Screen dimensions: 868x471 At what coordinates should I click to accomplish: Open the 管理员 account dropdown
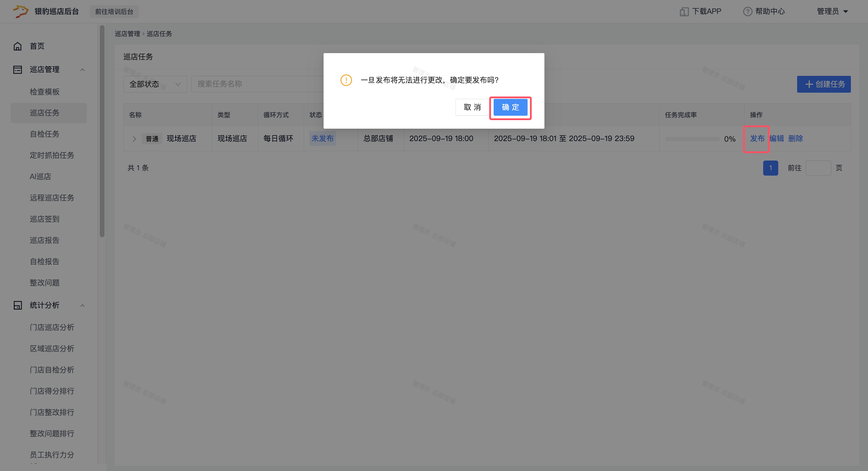coord(832,12)
